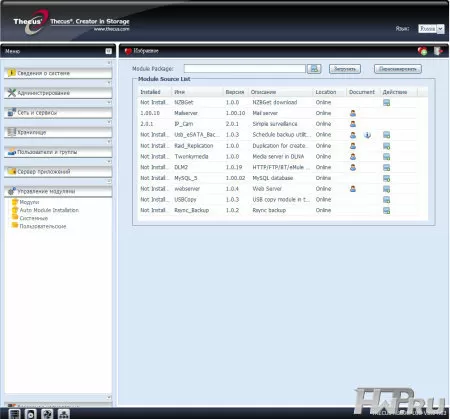Click RAID disk status icon in bottom bar
Screen dimensions: 450x419
pyautogui.click(x=14, y=414)
